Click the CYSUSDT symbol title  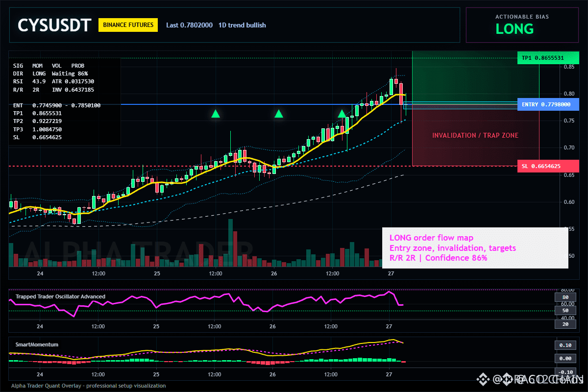pyautogui.click(x=54, y=25)
